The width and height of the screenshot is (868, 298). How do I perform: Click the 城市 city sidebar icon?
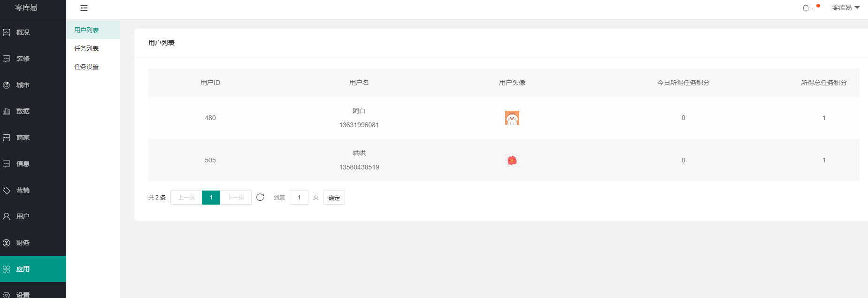(x=7, y=85)
